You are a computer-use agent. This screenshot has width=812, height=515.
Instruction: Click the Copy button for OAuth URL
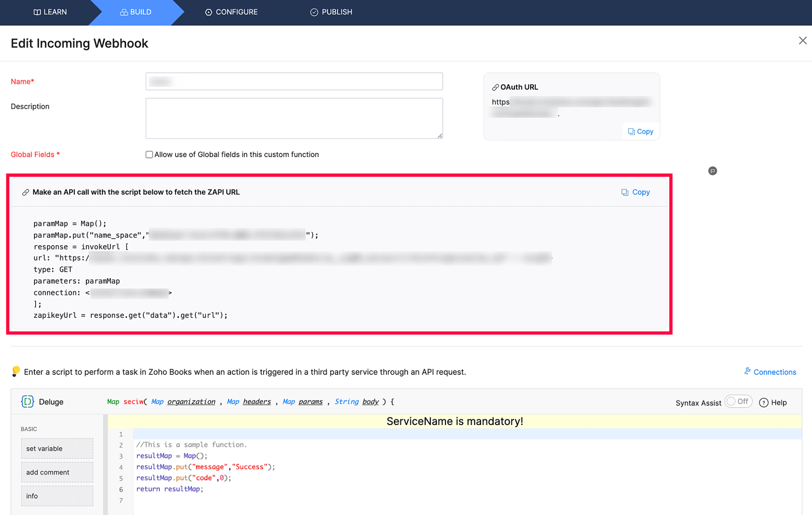pos(641,131)
